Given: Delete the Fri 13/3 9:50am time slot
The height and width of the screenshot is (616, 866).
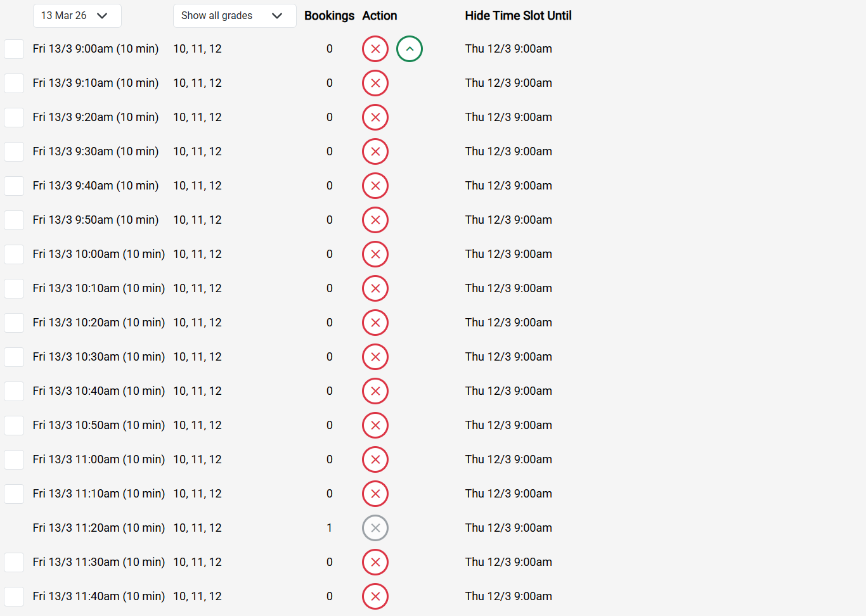Looking at the screenshot, I should tap(375, 220).
